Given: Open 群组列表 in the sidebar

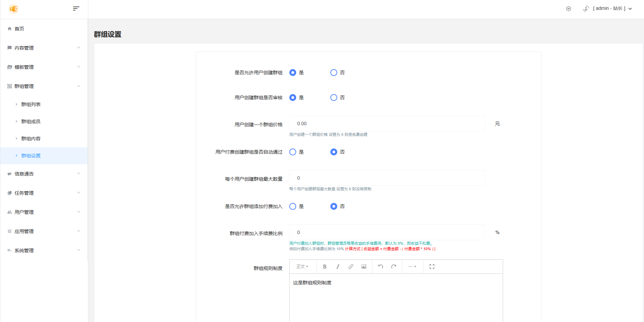Looking at the screenshot, I should (x=31, y=104).
